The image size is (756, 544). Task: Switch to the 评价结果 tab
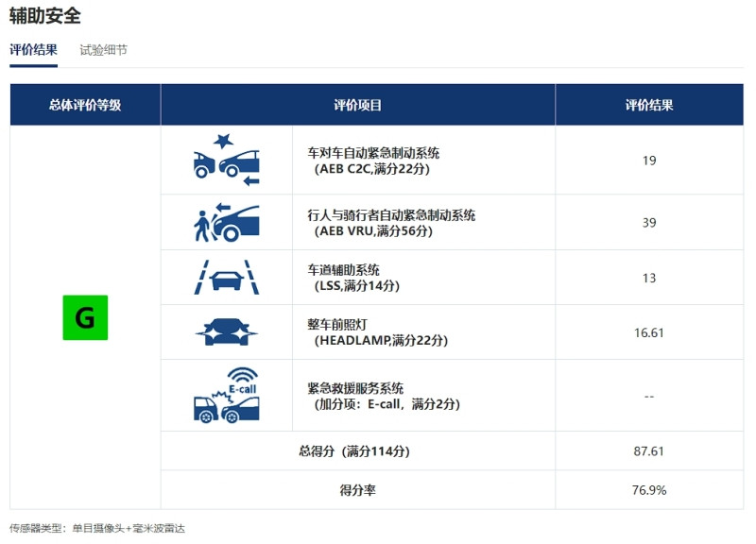pos(33,50)
